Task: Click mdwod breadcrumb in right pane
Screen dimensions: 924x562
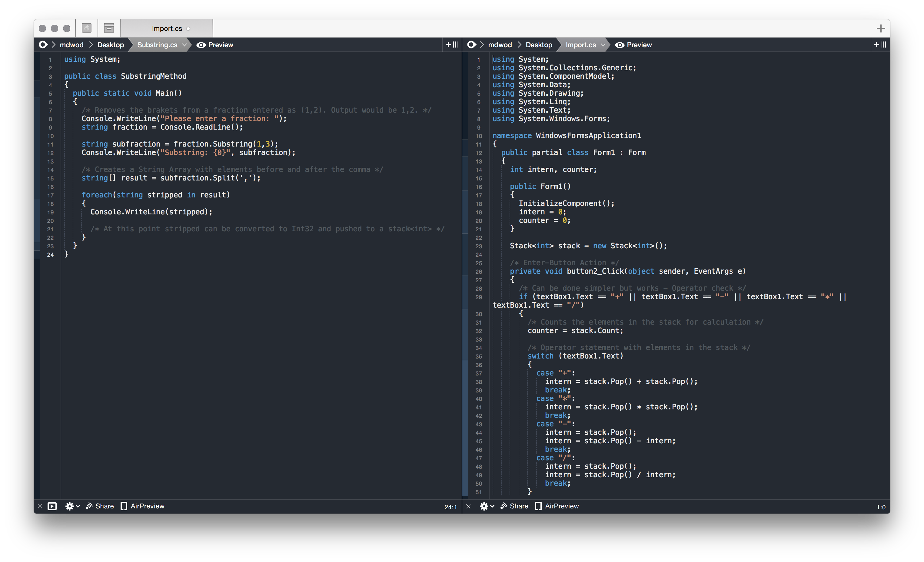Action: coord(500,45)
